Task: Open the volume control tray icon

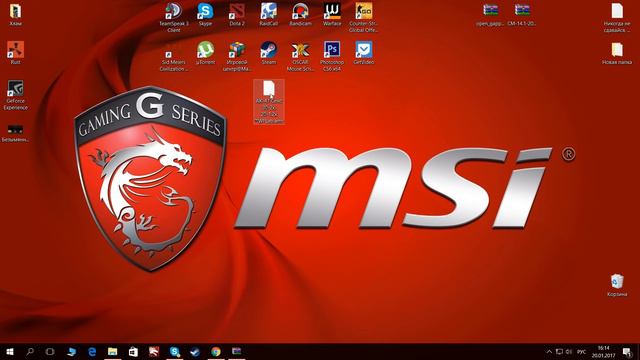Action: tap(569, 351)
